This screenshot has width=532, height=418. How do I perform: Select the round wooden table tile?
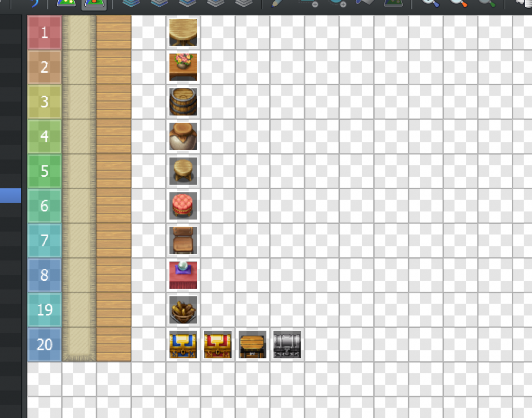coord(183,33)
